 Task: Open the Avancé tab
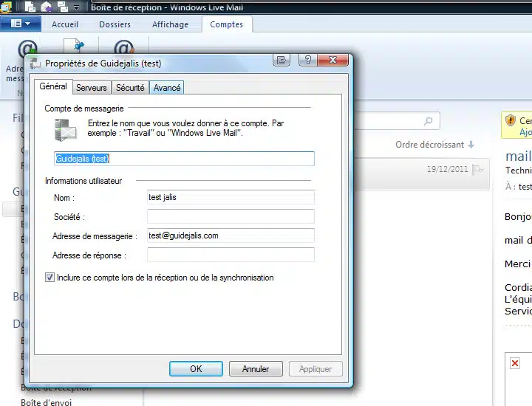(x=166, y=88)
